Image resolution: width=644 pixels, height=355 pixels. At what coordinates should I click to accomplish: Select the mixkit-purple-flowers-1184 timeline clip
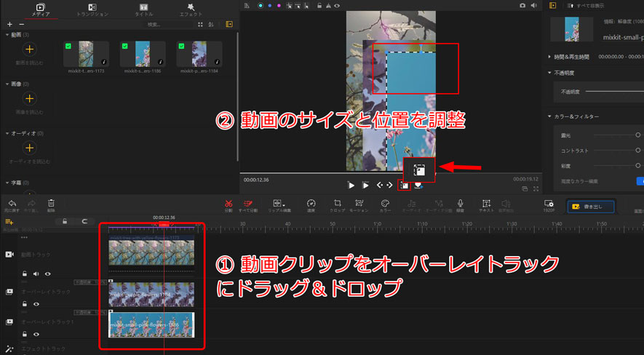pyautogui.click(x=151, y=295)
